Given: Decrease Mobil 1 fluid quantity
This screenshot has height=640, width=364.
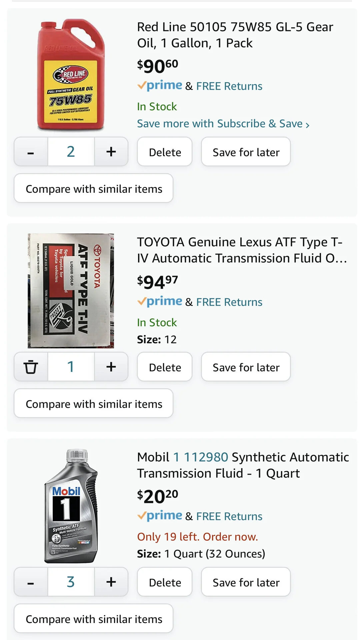Looking at the screenshot, I should point(31,582).
